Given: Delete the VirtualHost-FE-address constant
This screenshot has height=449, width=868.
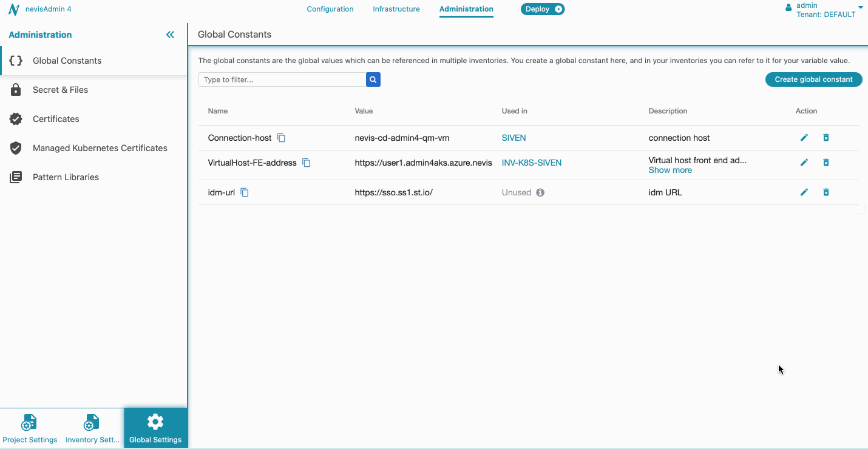Looking at the screenshot, I should [x=826, y=163].
